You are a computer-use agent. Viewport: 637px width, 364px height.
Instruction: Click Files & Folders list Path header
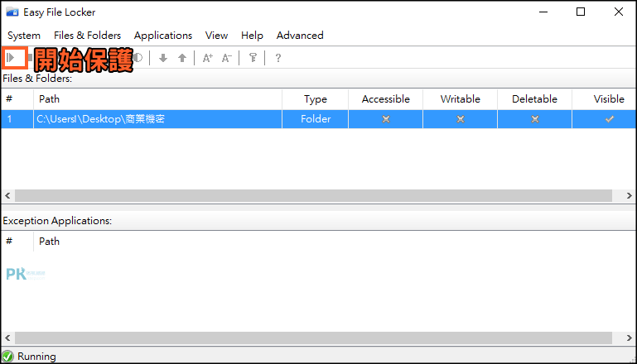(157, 99)
